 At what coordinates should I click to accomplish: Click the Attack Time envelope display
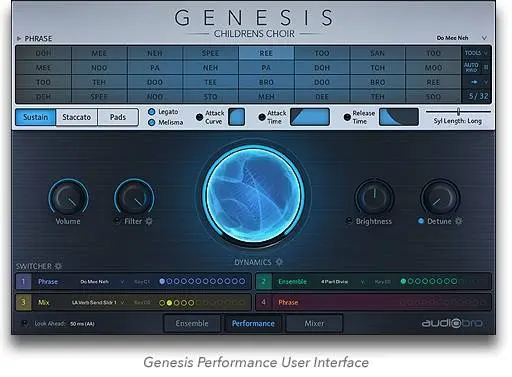310,117
